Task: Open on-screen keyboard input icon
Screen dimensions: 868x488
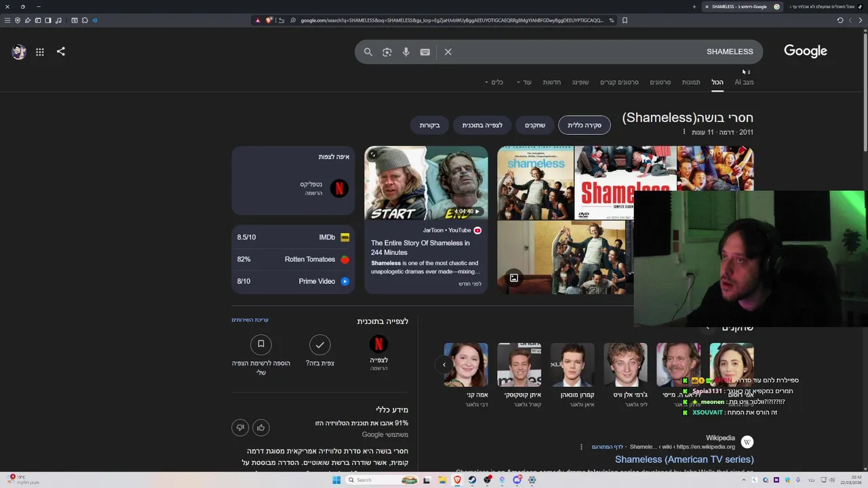Action: point(425,52)
